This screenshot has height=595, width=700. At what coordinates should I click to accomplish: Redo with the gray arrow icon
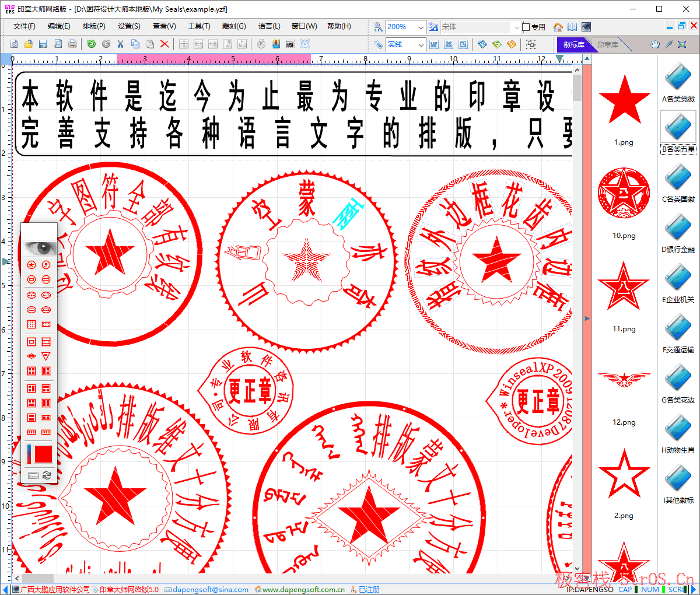coord(106,44)
